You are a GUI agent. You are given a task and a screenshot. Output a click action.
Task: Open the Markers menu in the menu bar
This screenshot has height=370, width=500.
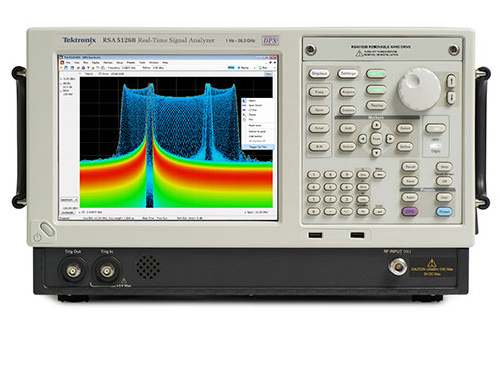click(108, 62)
